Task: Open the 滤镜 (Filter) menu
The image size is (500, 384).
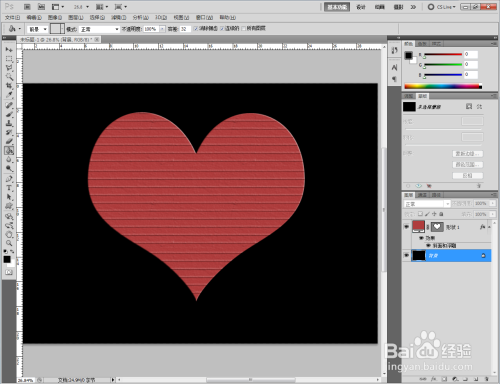Action: click(x=118, y=17)
